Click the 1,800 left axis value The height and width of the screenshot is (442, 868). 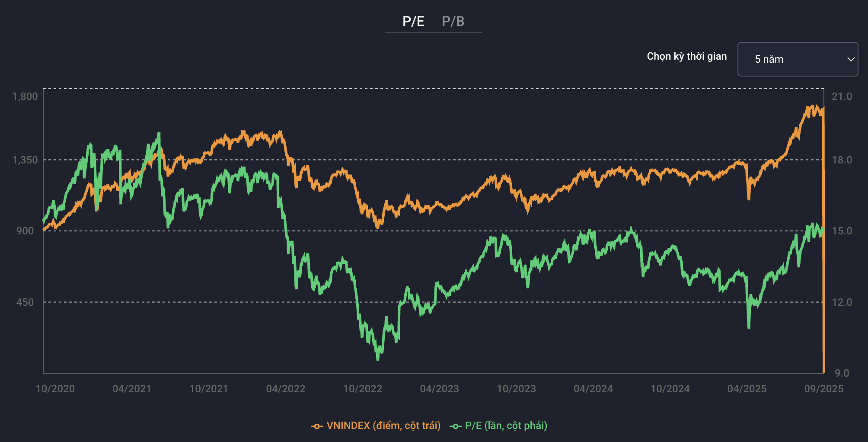(x=25, y=96)
